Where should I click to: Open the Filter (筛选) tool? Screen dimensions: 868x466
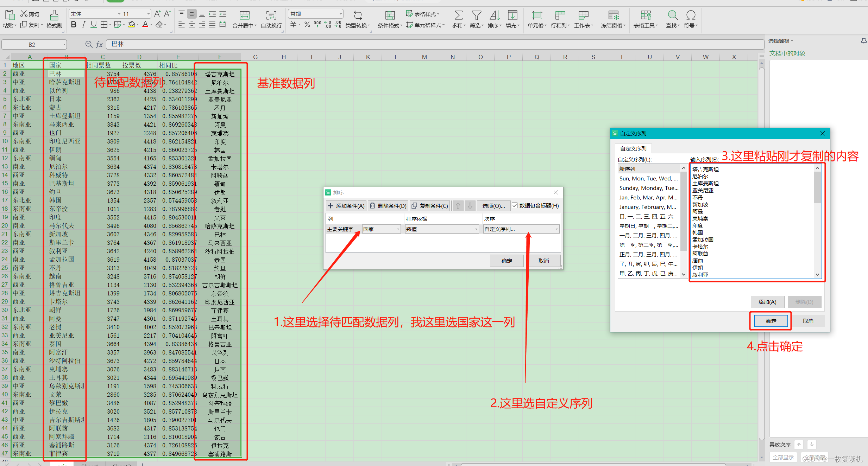pos(476,15)
